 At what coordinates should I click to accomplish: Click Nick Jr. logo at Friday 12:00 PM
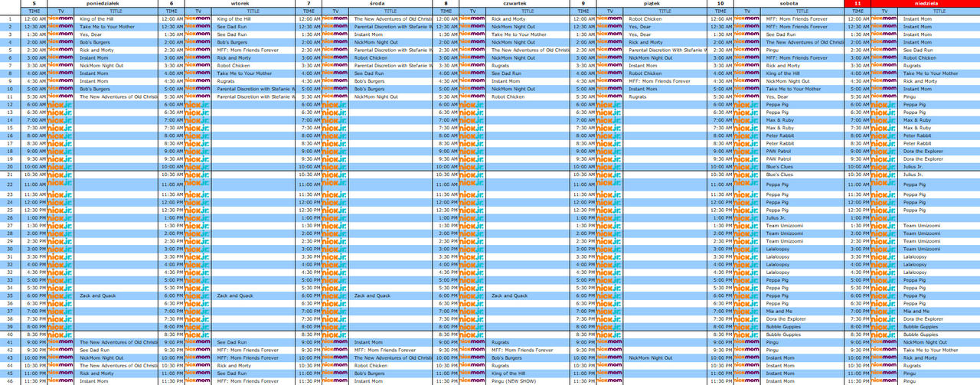click(x=610, y=202)
